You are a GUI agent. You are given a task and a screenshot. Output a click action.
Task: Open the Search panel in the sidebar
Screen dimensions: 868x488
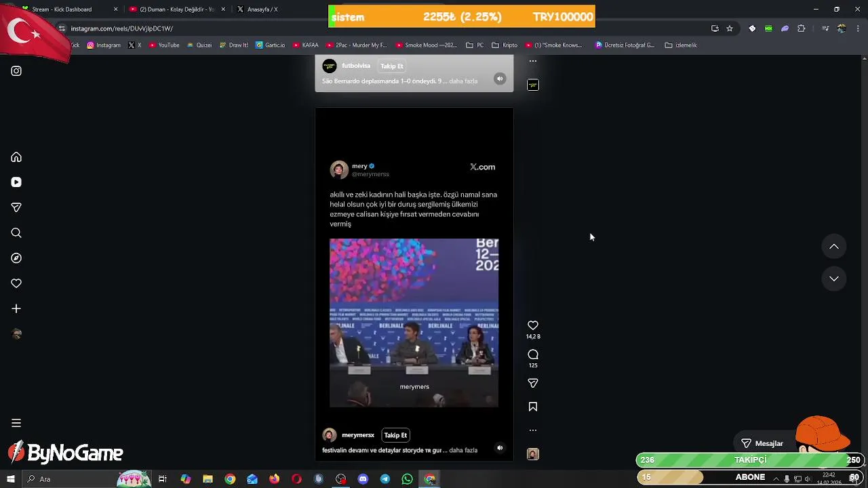pos(16,233)
